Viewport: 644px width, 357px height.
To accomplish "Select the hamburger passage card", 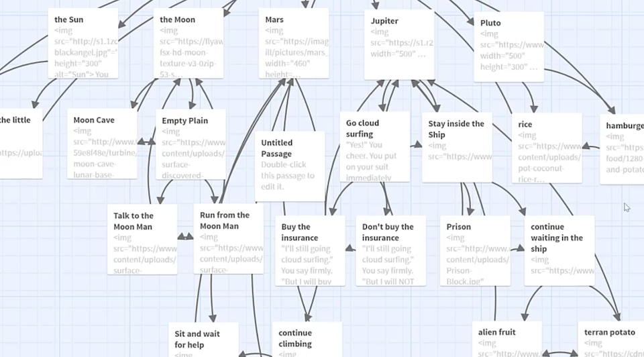I will point(622,150).
